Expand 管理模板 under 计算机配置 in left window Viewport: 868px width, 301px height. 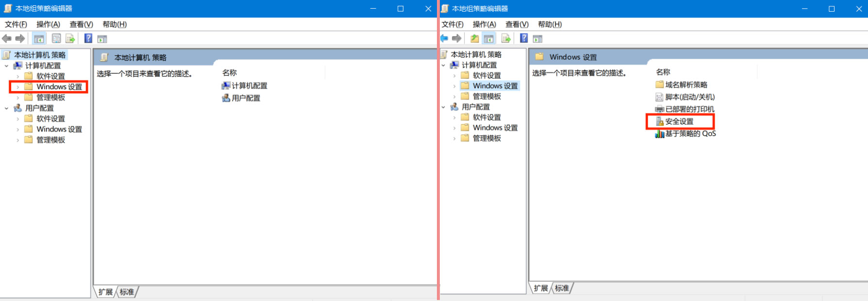(x=18, y=97)
